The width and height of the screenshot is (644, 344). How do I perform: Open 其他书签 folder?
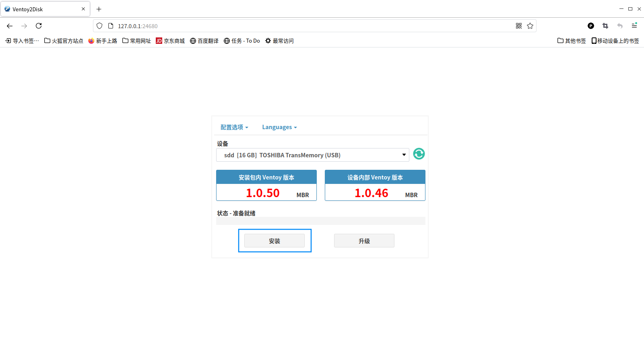coord(572,41)
